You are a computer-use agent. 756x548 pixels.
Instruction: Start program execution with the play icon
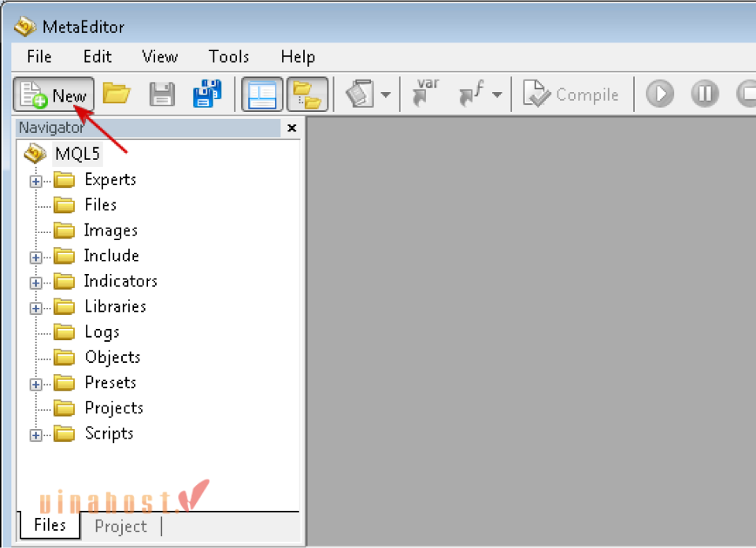pyautogui.click(x=659, y=93)
